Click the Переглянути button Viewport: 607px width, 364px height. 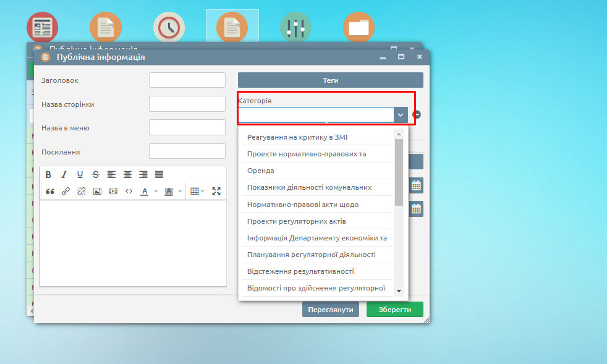(x=330, y=310)
